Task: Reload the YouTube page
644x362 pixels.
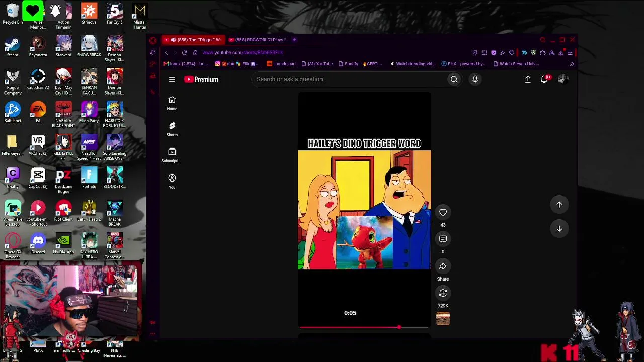Action: (184, 53)
